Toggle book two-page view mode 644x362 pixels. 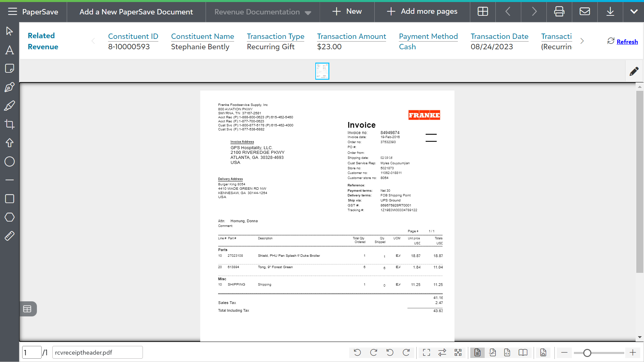point(523,353)
